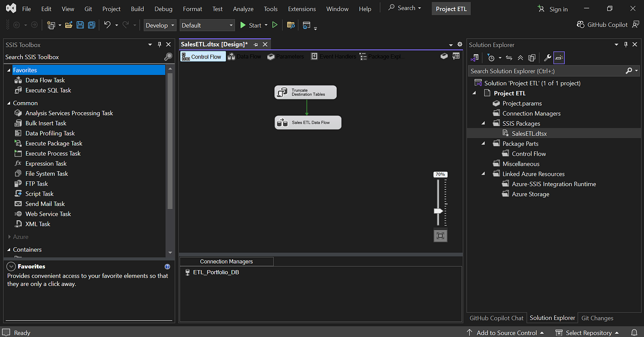Screen dimensions: 644x337
Task: Open the GitHub Copilot Chat tab
Action: coord(496,318)
